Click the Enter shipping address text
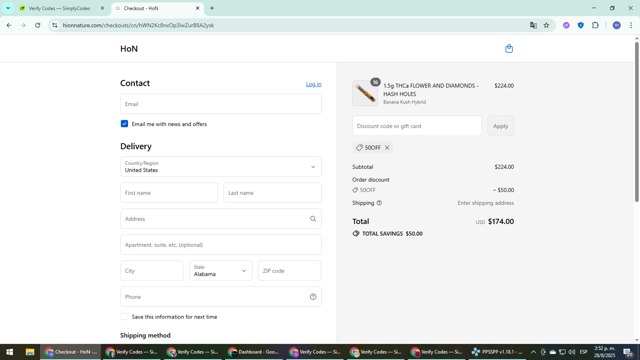Screen dimensions: 640x360 tap(485, 203)
